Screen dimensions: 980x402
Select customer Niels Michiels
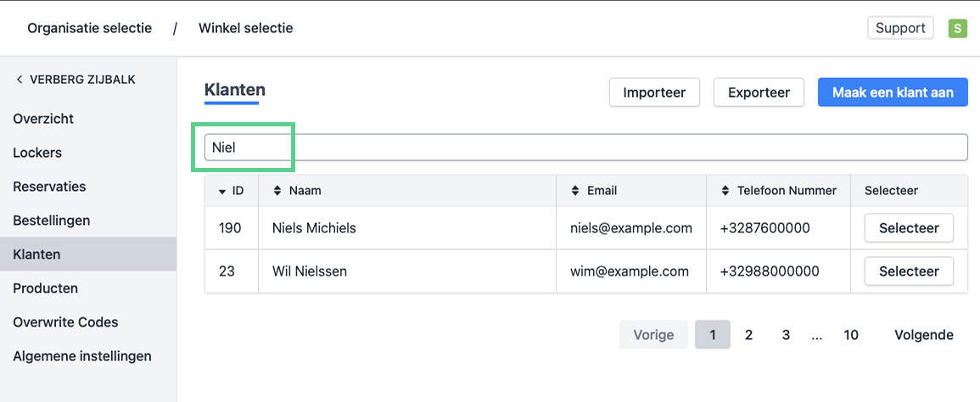pos(908,228)
